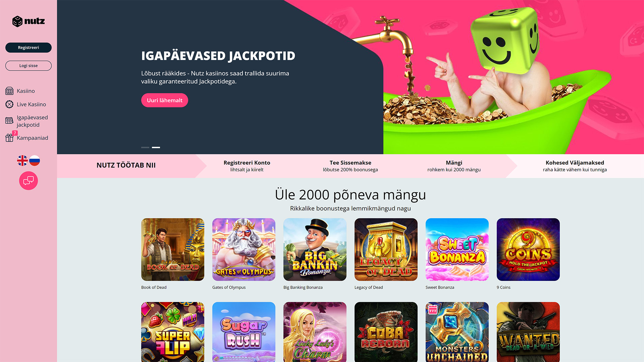Open Kasiino slot machine icon

pos(9,91)
